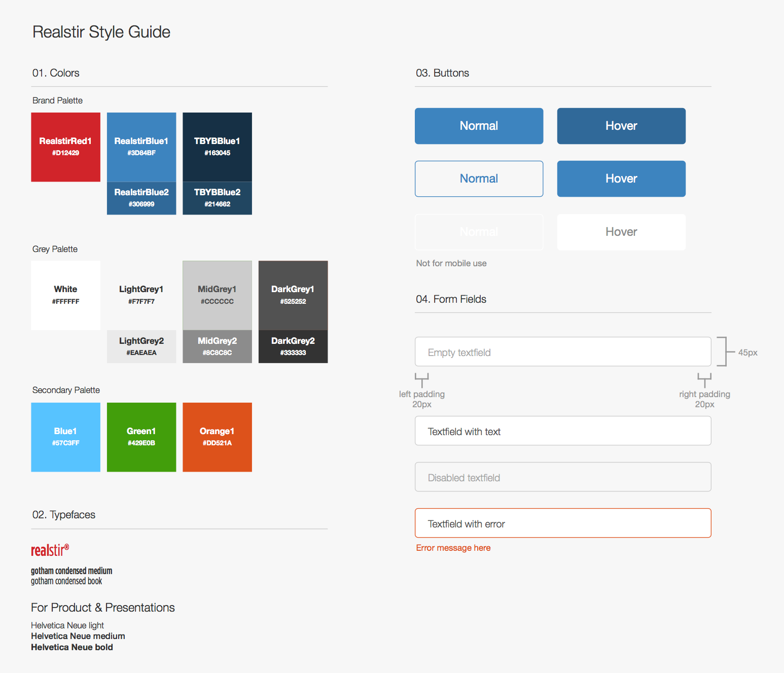This screenshot has height=673, width=784.
Task: Click the Error message here text
Action: click(453, 548)
